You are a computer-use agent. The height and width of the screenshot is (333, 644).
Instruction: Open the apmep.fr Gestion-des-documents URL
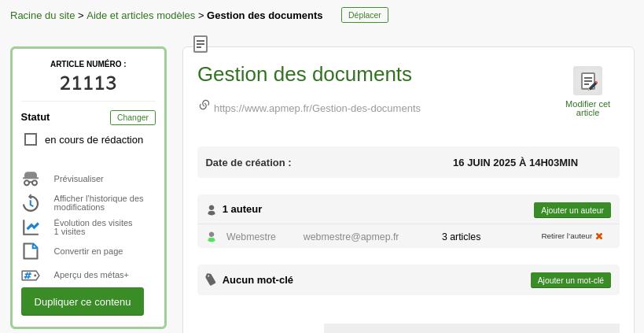(317, 109)
